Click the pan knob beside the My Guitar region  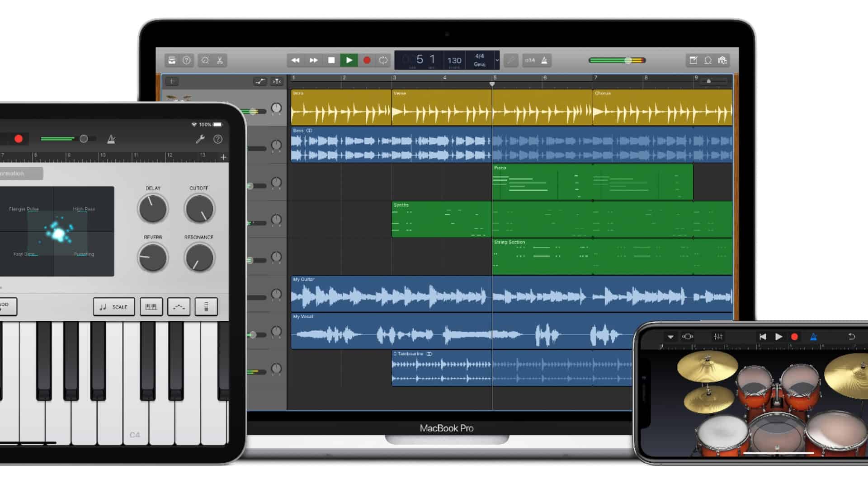click(x=276, y=294)
